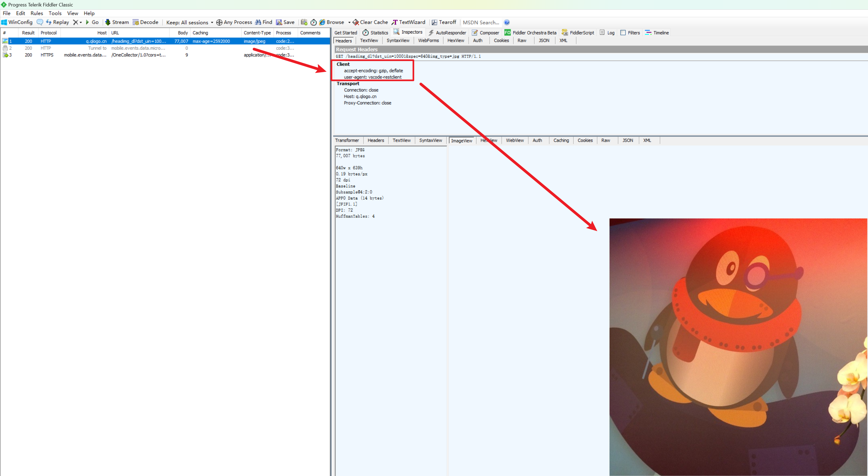
Task: Open the Keep: All sessions dropdown
Action: click(x=190, y=22)
